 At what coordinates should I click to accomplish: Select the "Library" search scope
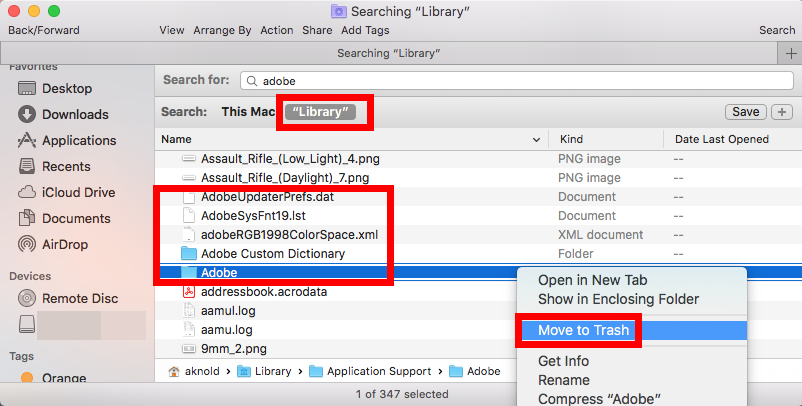pos(320,112)
